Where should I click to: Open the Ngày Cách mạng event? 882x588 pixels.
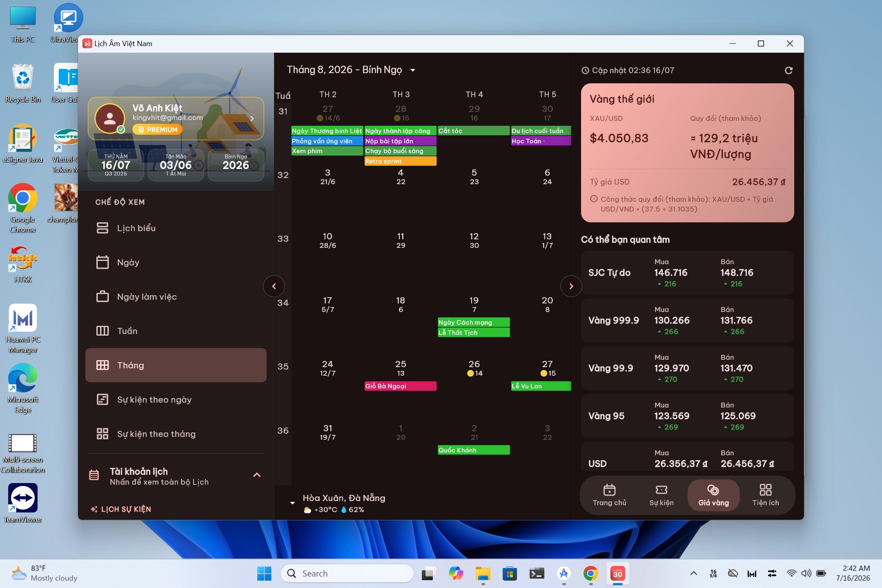(474, 322)
